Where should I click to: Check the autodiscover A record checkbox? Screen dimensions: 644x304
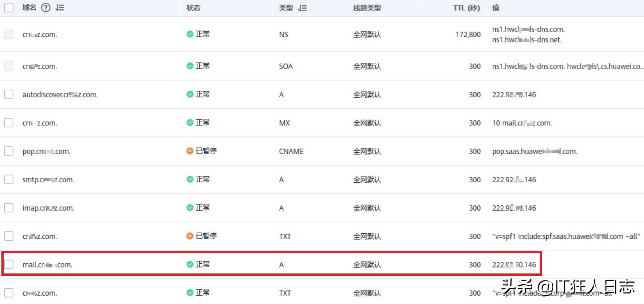pos(9,94)
